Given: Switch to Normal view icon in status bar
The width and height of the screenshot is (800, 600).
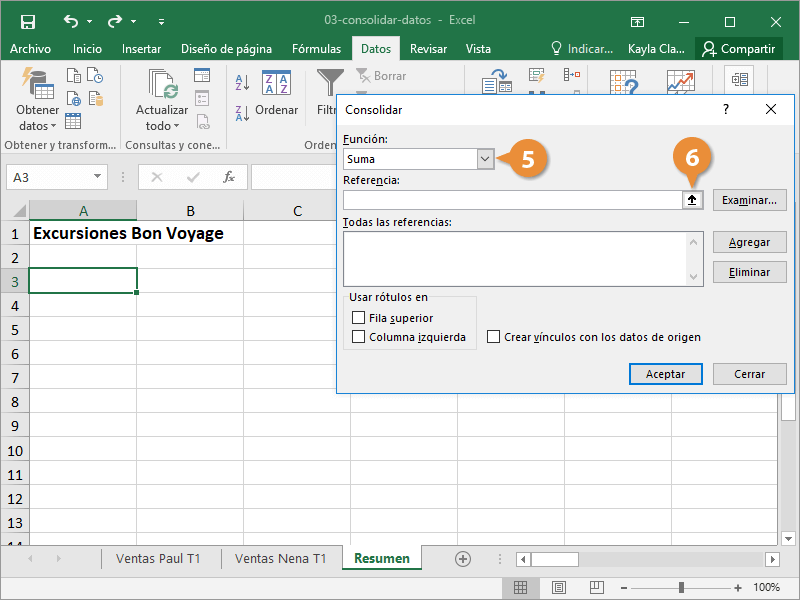Looking at the screenshot, I should click(520, 588).
